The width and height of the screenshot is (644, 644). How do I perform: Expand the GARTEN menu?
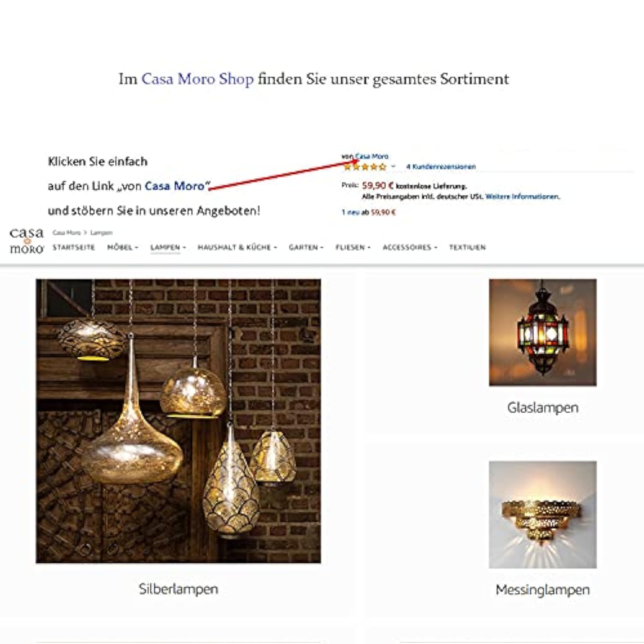tap(306, 247)
